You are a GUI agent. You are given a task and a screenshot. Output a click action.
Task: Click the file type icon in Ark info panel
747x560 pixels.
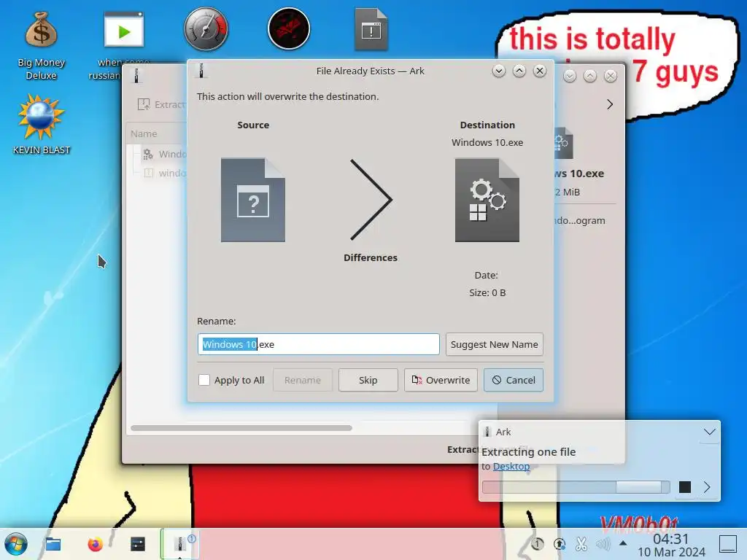[563, 143]
